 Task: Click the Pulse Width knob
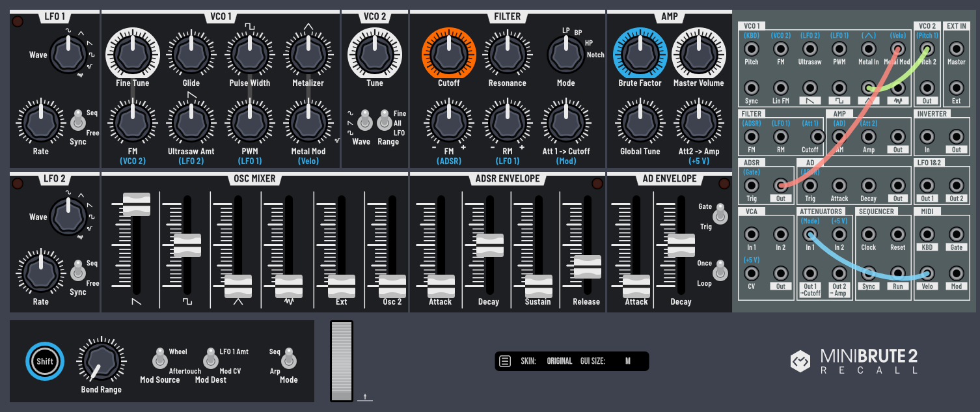250,55
